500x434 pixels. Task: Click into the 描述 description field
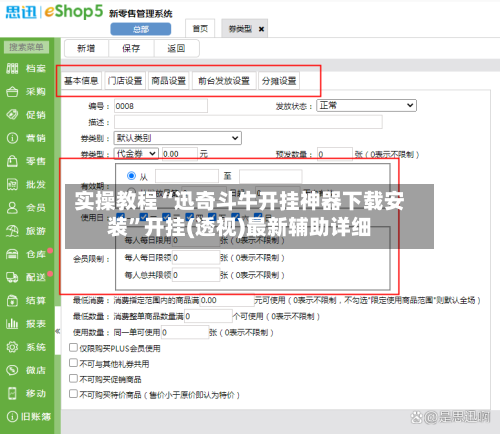coord(248,122)
